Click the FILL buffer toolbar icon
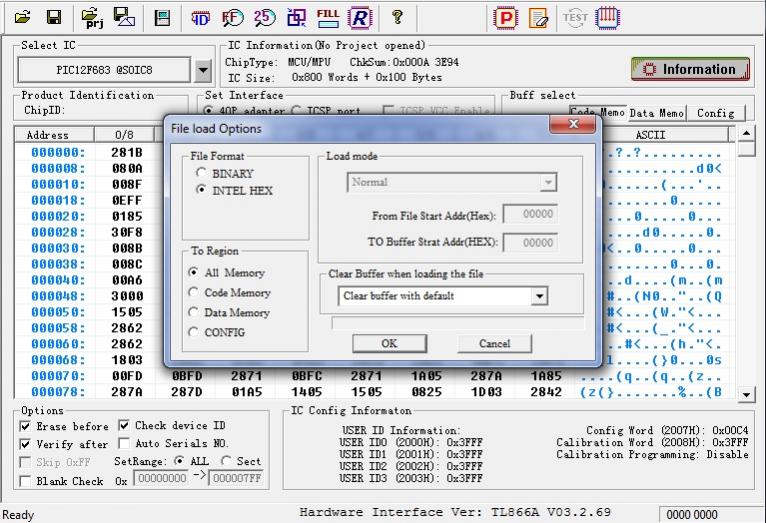This screenshot has width=766, height=523. (327, 17)
